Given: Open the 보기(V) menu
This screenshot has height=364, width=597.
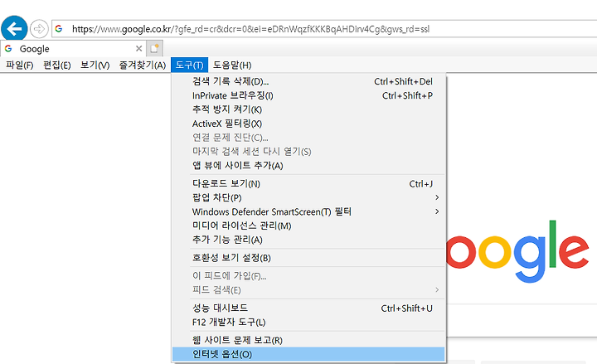Looking at the screenshot, I should point(95,66).
